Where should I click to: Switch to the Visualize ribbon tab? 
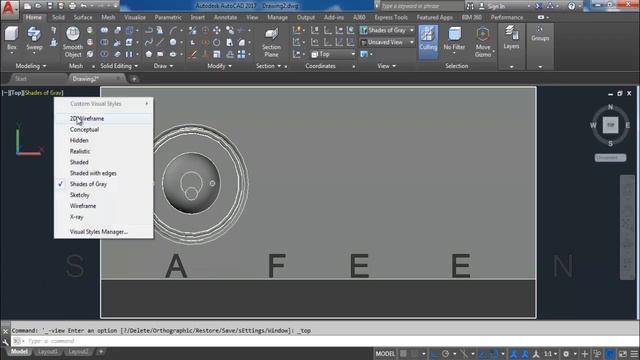coord(135,17)
